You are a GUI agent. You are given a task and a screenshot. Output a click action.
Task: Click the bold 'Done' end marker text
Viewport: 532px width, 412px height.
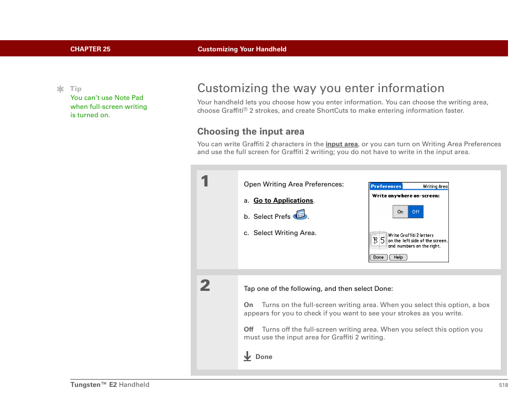tap(264, 357)
